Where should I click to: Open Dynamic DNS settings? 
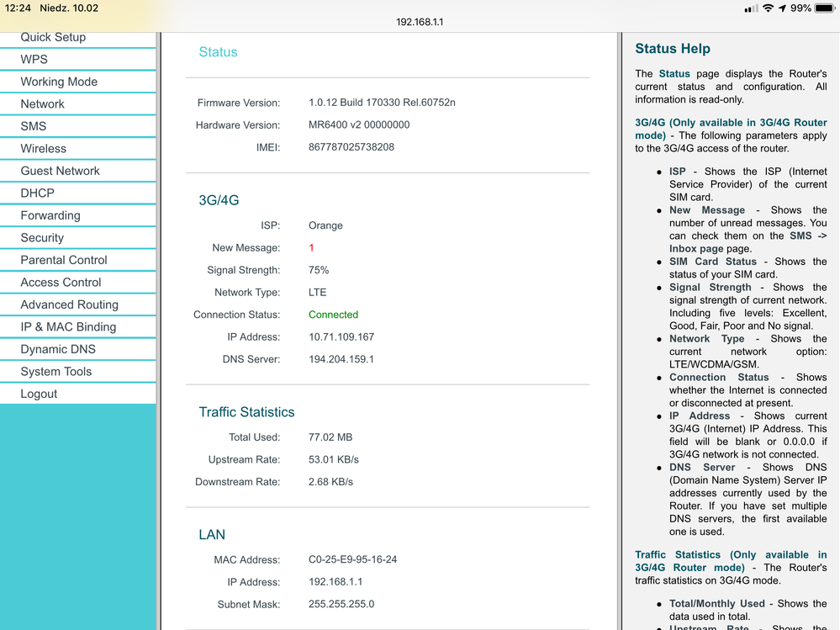tap(58, 349)
